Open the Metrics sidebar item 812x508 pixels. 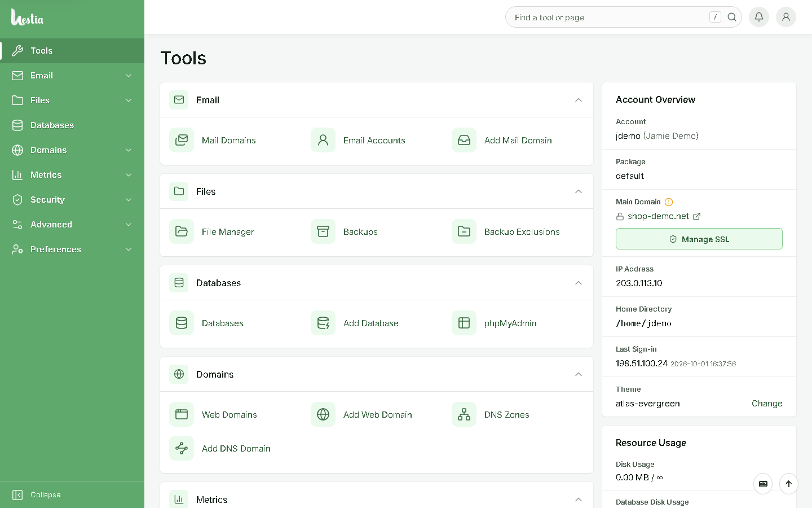coord(72,175)
